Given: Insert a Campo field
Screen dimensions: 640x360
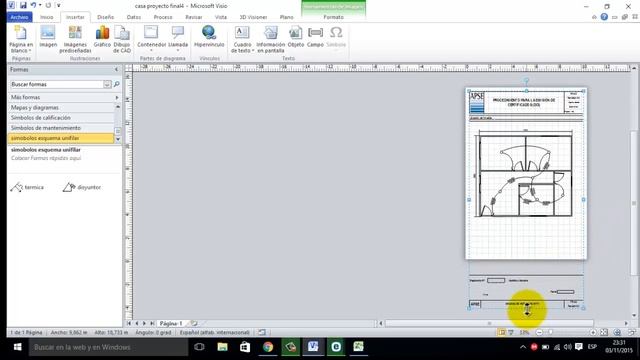Looking at the screenshot, I should point(315,37).
